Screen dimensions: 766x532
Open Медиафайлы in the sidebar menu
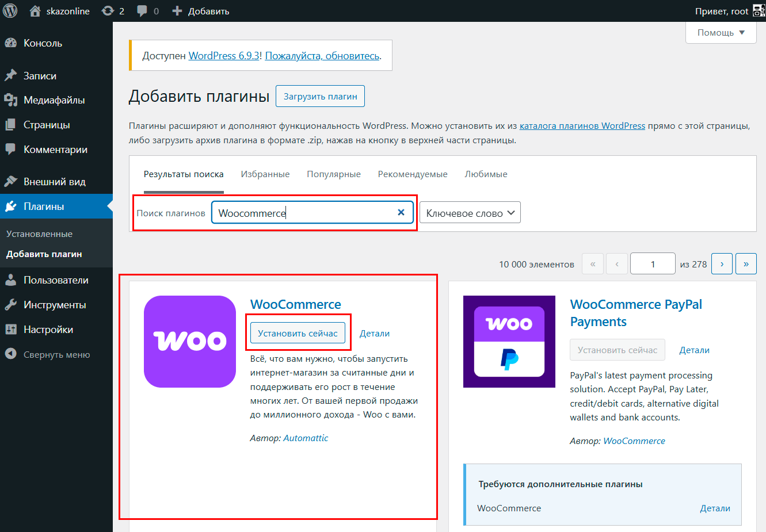pyautogui.click(x=54, y=100)
